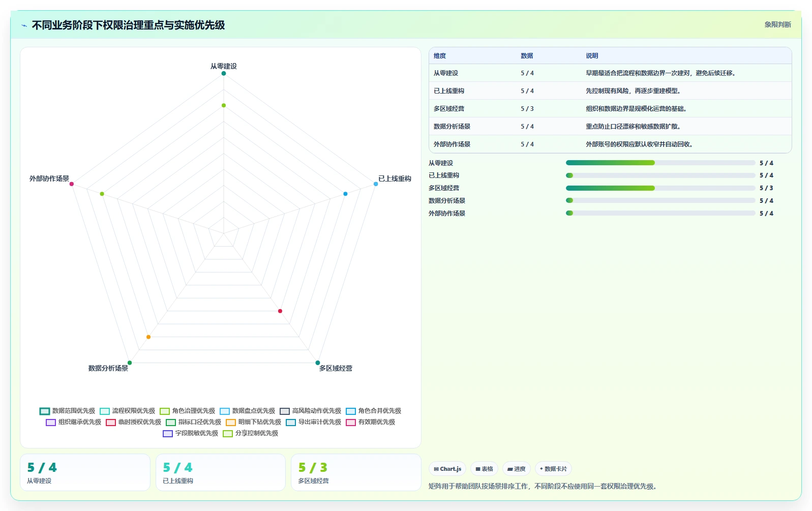Click the 象限判断 tag in the header
This screenshot has height=511, width=812.
[x=777, y=24]
